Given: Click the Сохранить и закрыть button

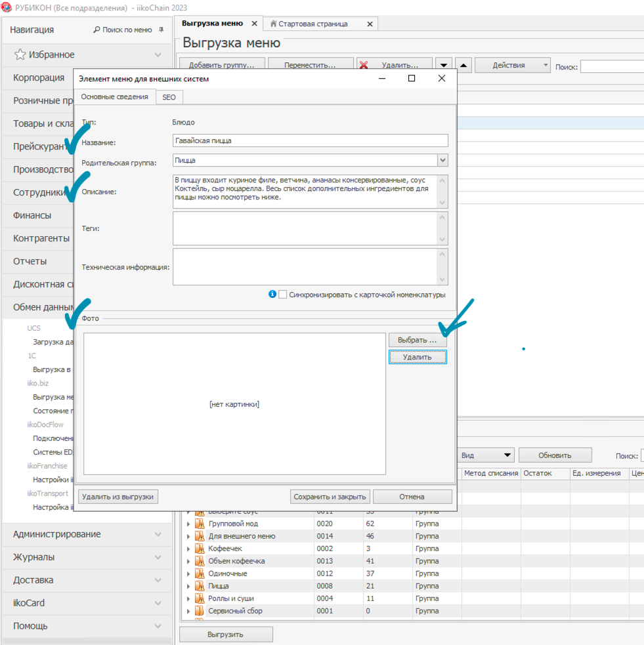Looking at the screenshot, I should [x=330, y=497].
